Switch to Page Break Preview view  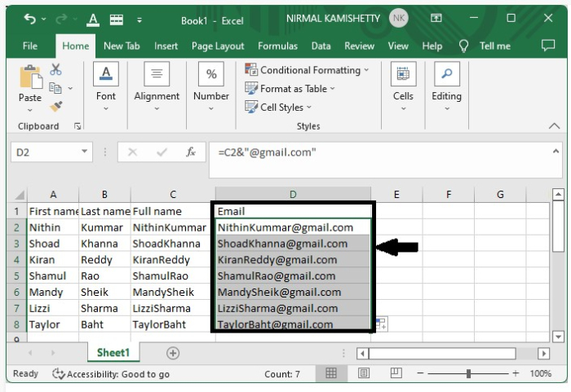tap(396, 373)
